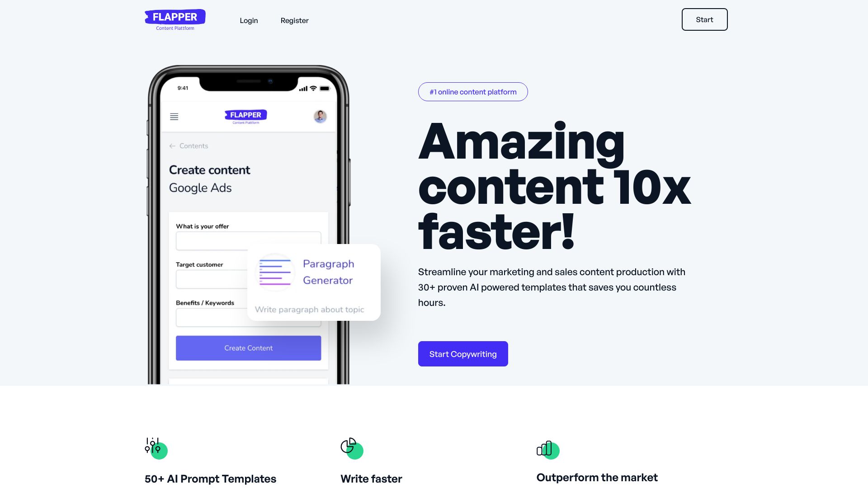Click the FLAPPER logo top left
Viewport: 868px width, 488px height.
pos(175,19)
